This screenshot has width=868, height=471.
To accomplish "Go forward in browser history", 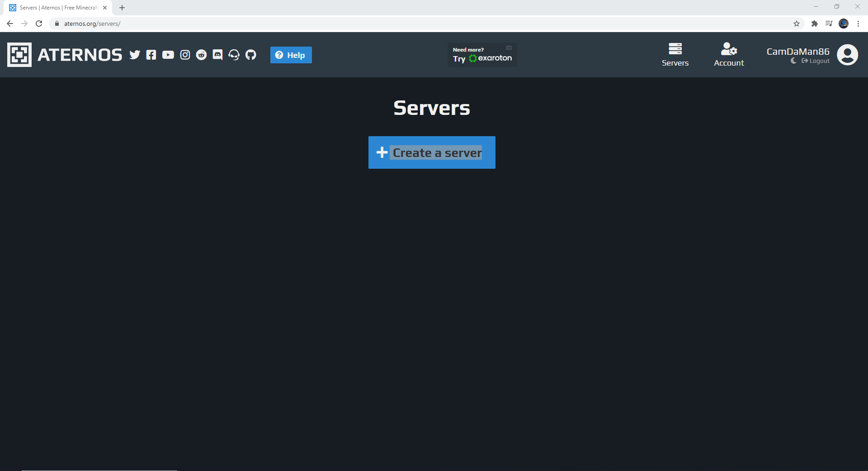I will pos(24,24).
